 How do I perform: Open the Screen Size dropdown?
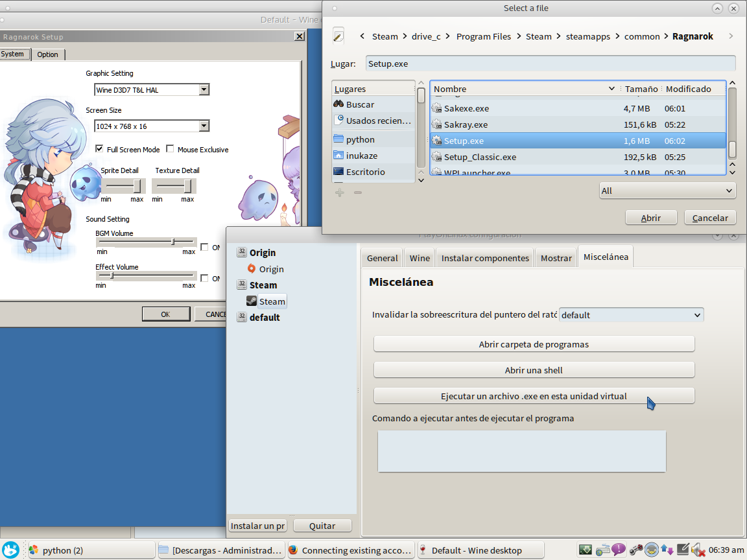(204, 126)
